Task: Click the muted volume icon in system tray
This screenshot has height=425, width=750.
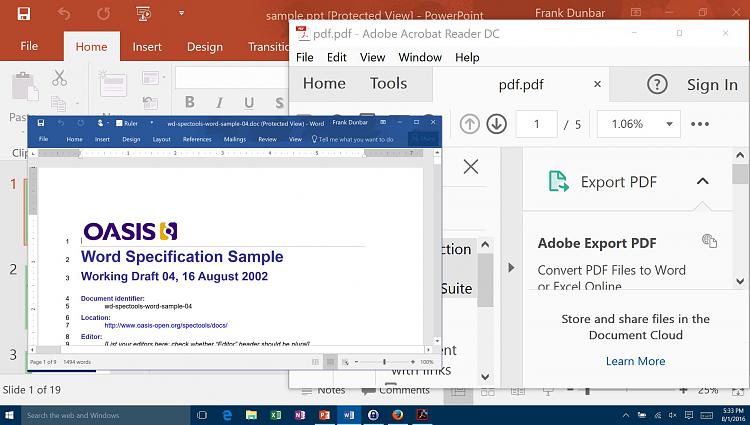Action: point(673,415)
